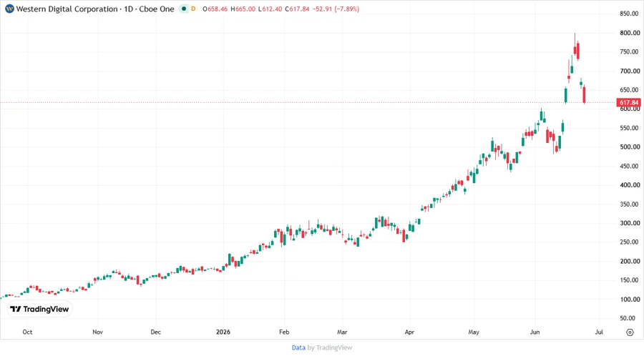
Task: Click the 750.00 price axis label
Action: coord(630,51)
